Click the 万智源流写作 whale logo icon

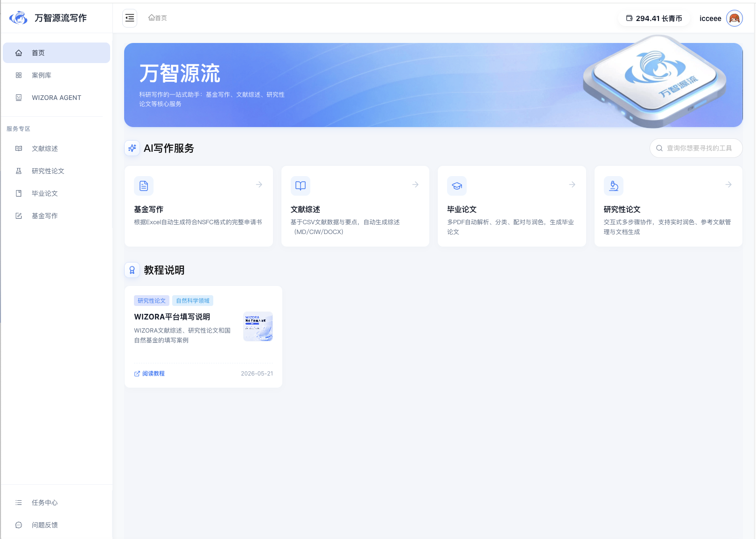point(19,18)
